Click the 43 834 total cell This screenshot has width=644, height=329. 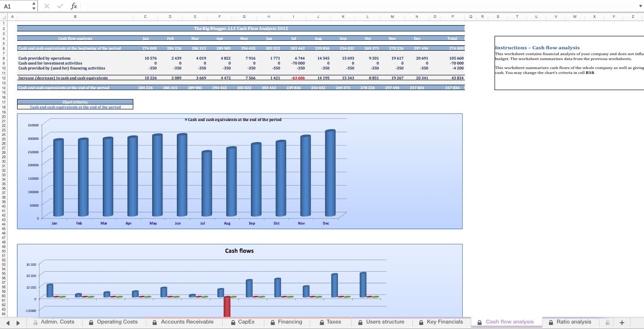[457, 78]
